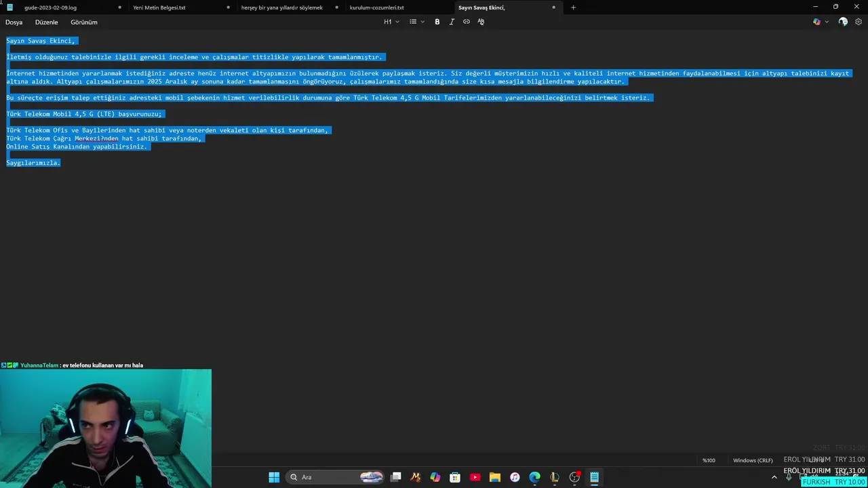Image resolution: width=868 pixels, height=488 pixels.
Task: Open the list style dropdown
Action: coord(416,22)
